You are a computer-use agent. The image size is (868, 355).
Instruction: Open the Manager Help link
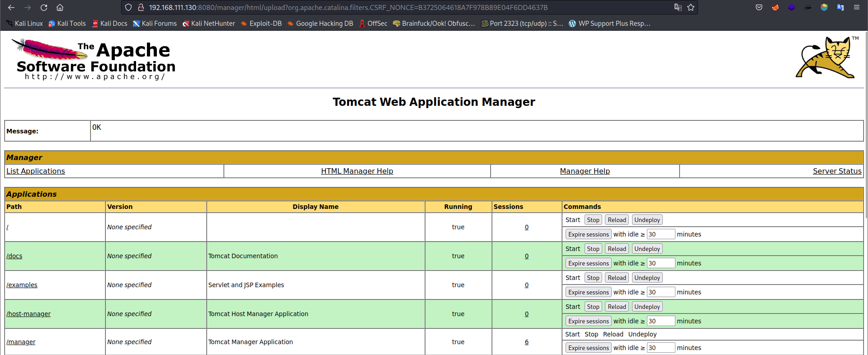click(585, 171)
